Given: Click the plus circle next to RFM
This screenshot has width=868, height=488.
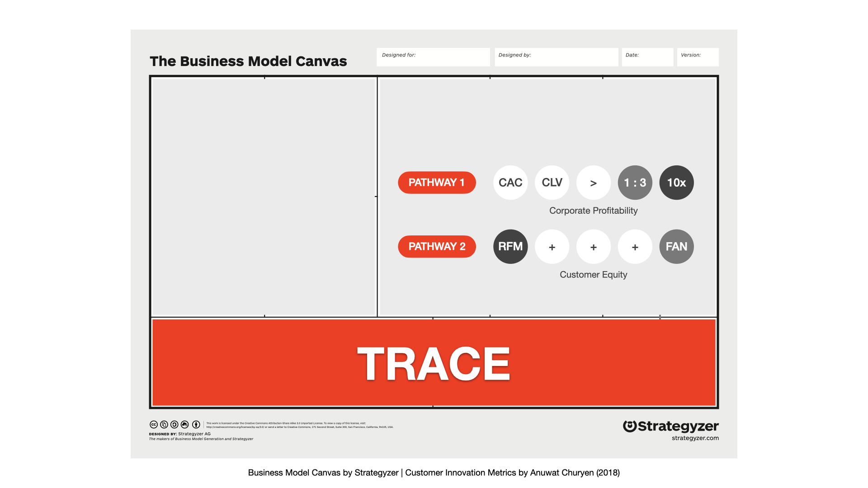Looking at the screenshot, I should pyautogui.click(x=552, y=247).
